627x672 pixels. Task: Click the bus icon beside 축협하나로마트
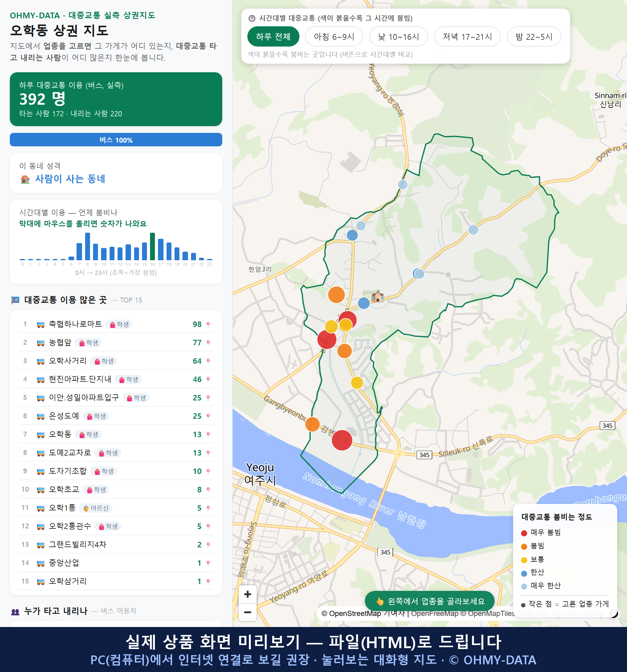point(40,325)
